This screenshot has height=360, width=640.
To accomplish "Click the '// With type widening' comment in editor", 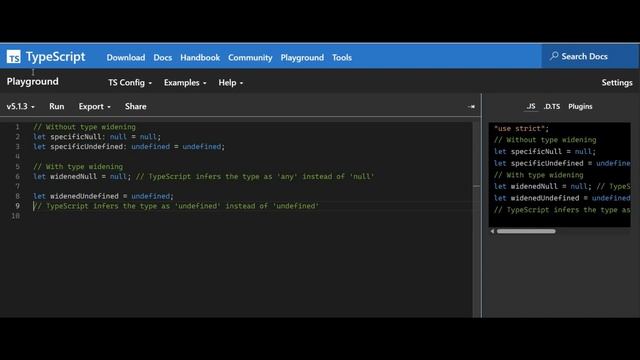I will click(x=78, y=167).
